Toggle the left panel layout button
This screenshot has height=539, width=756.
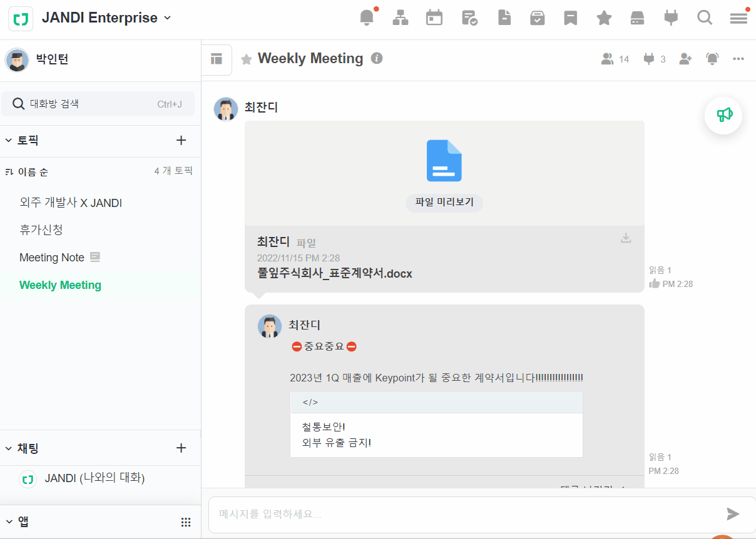coord(217,59)
